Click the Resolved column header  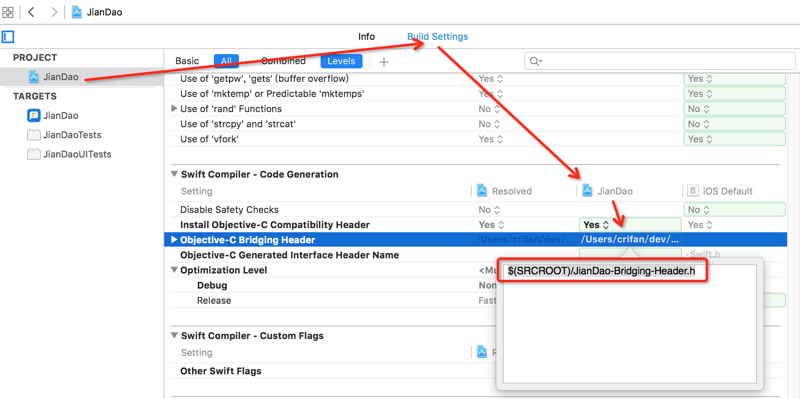pos(504,191)
